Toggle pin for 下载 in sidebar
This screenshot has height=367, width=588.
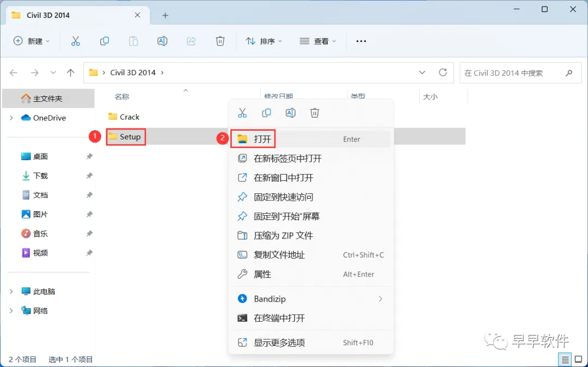coord(89,176)
